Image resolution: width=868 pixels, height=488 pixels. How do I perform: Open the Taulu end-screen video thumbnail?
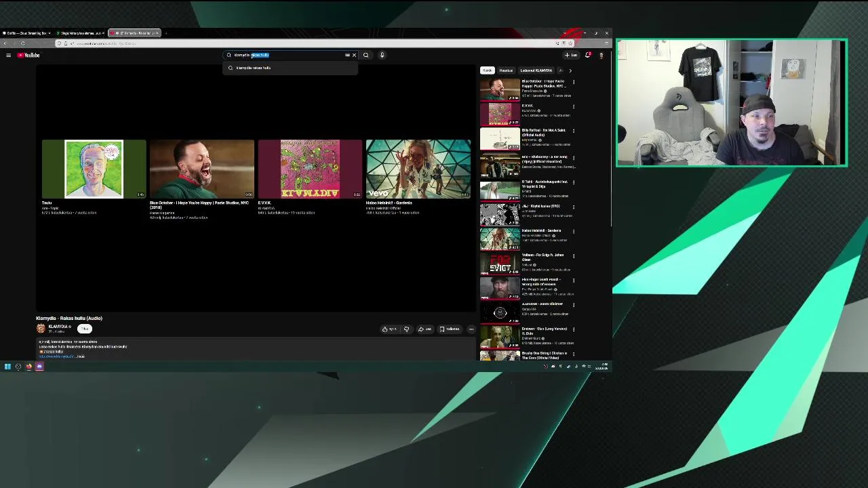[x=94, y=169]
